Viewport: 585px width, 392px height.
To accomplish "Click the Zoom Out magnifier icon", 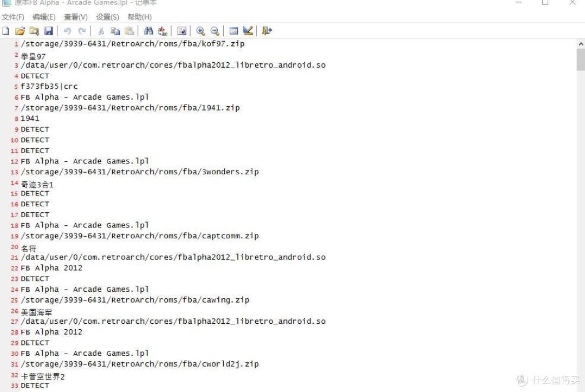I will pyautogui.click(x=214, y=31).
